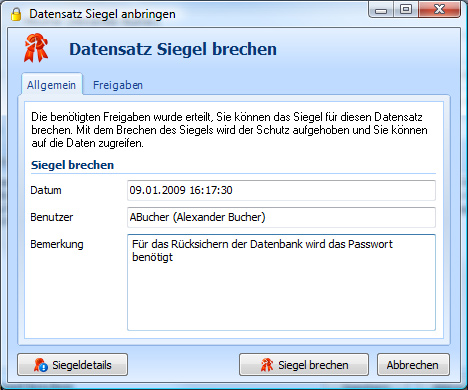468x390 pixels.
Task: Click the window title 'Datensatz Siegel anbringen'
Action: 102,14
